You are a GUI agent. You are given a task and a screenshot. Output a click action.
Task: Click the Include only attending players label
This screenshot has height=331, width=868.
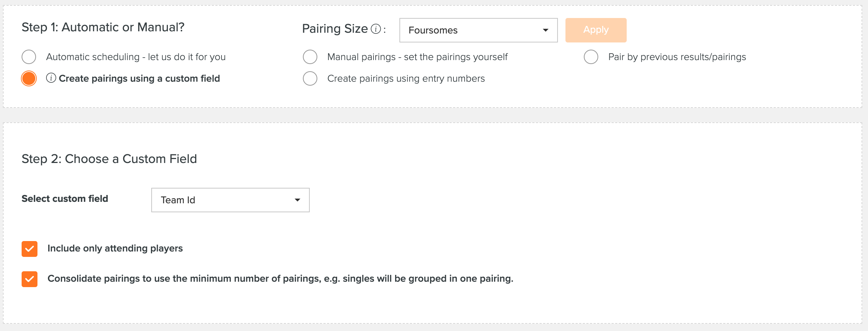coord(115,248)
